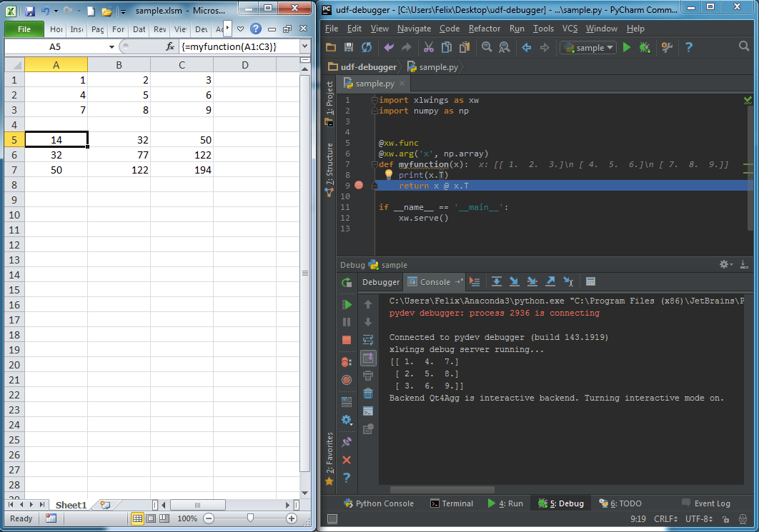Run sample with green play button
Image resolution: width=759 pixels, height=532 pixels.
tap(627, 47)
